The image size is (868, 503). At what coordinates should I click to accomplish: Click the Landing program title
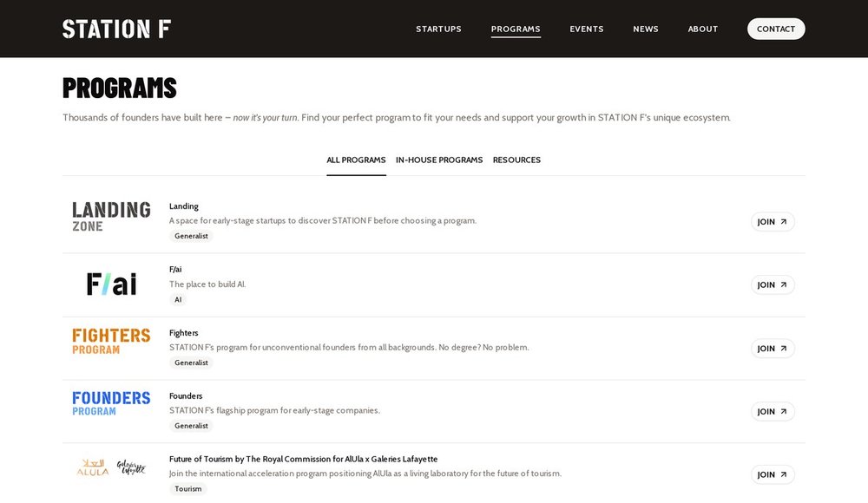184,206
